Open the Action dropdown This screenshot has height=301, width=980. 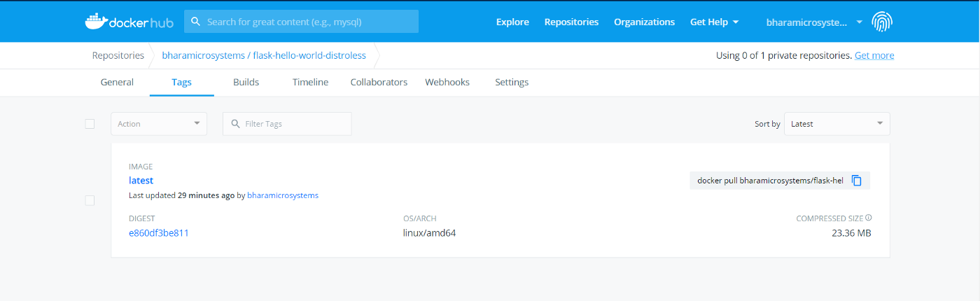tap(159, 124)
